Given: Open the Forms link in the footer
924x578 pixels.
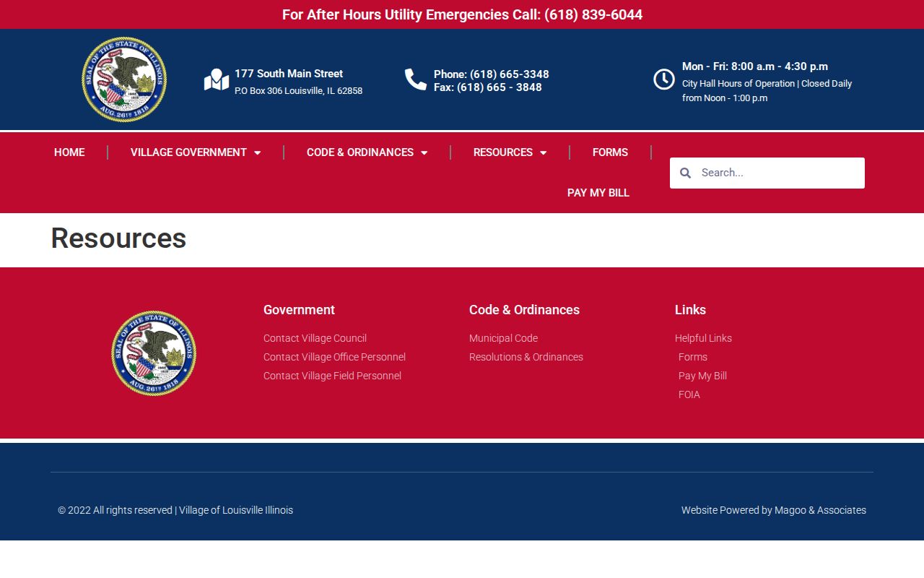Looking at the screenshot, I should pos(693,357).
